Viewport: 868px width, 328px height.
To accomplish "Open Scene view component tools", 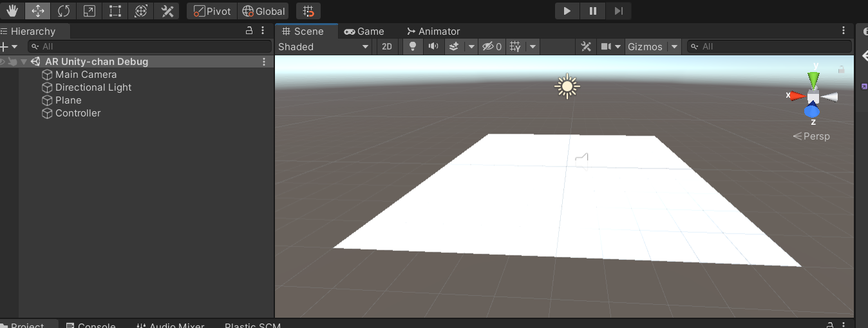I will click(586, 46).
